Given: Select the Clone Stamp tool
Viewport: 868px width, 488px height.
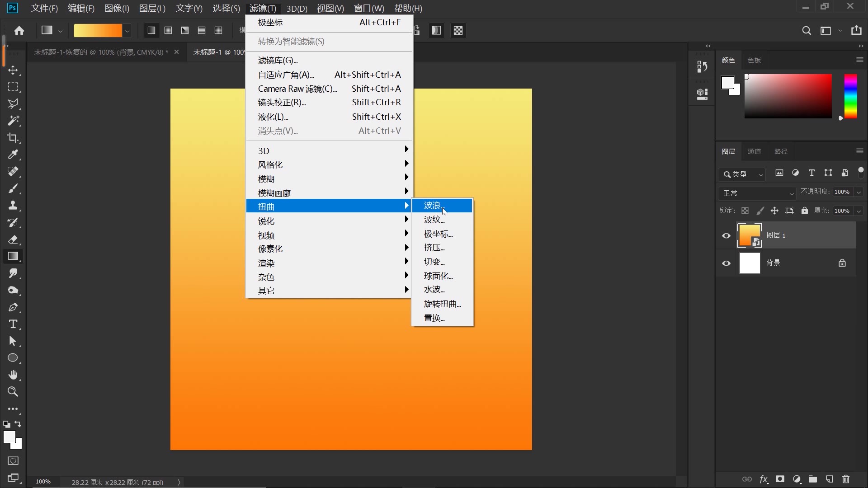Looking at the screenshot, I should (x=13, y=206).
